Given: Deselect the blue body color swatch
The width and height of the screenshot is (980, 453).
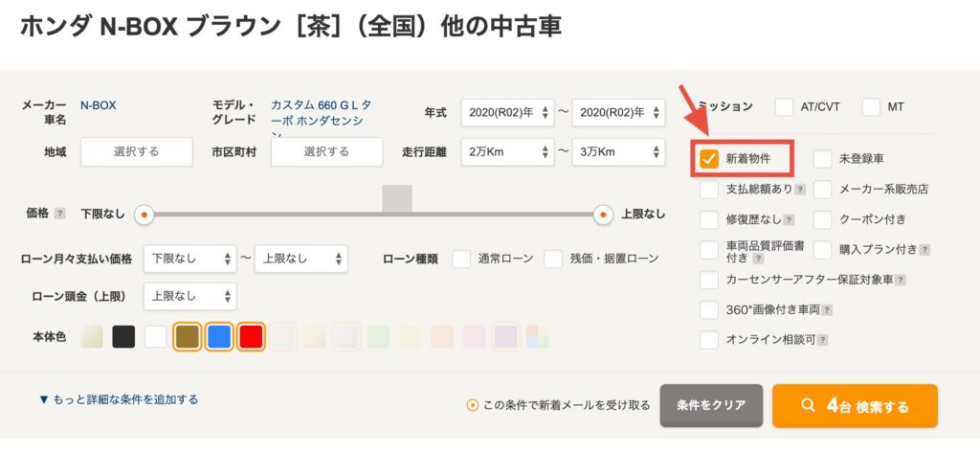Looking at the screenshot, I should coord(219,336).
